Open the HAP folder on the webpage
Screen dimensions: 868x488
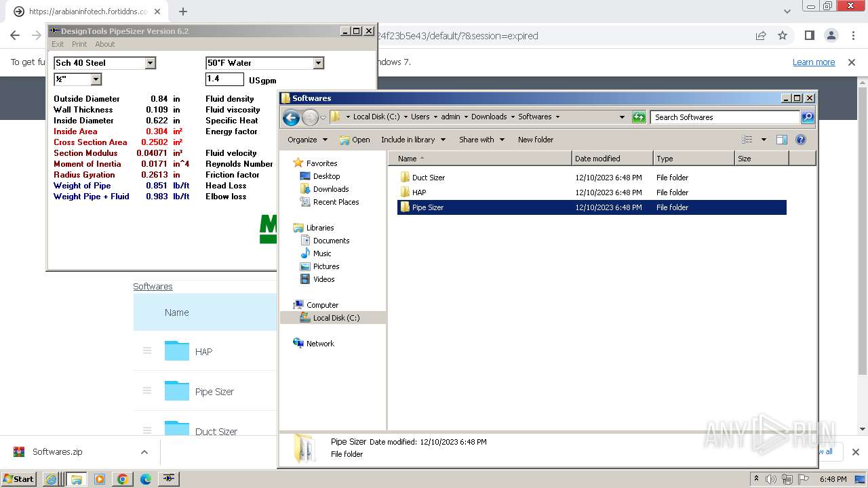203,352
